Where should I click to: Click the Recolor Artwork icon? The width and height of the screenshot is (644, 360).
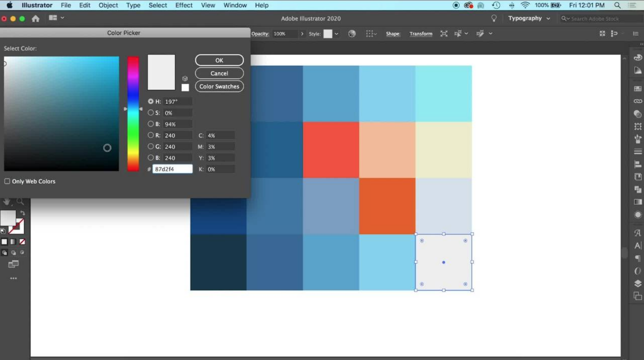click(352, 33)
